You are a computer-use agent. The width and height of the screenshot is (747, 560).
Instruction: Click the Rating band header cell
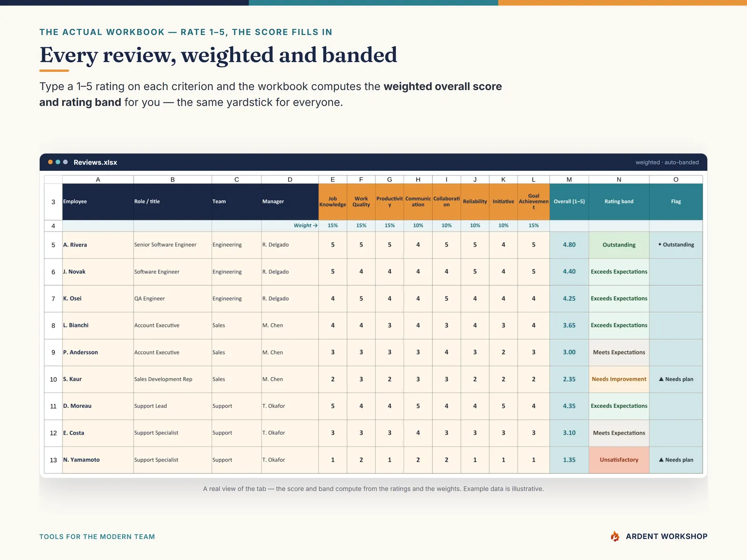[619, 202]
